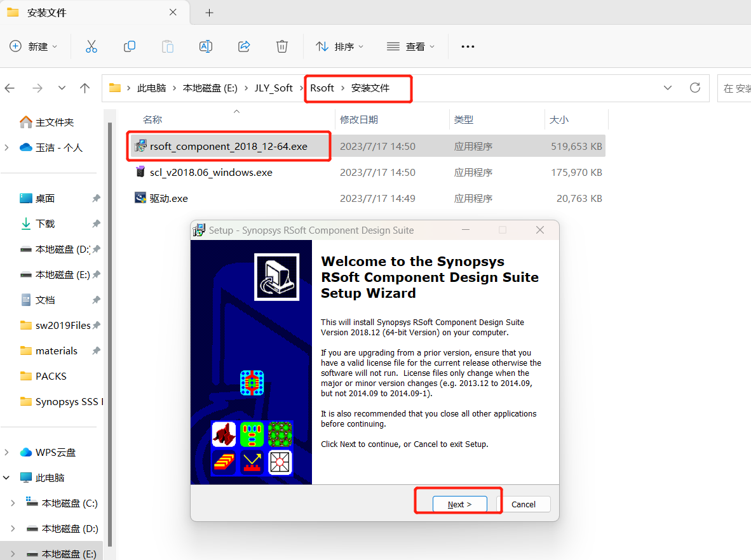Click JLY_Soft in address breadcrumb
The image size is (751, 560).
click(273, 88)
